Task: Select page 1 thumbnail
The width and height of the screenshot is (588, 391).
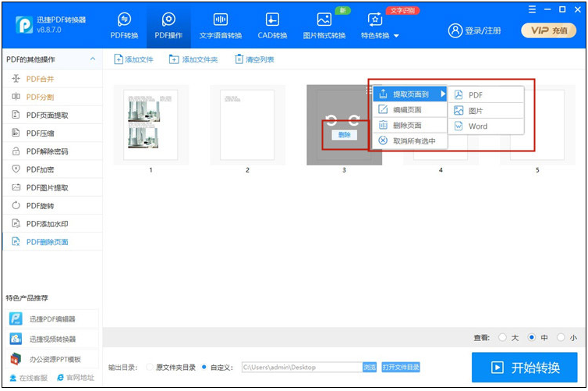Action: coord(151,125)
